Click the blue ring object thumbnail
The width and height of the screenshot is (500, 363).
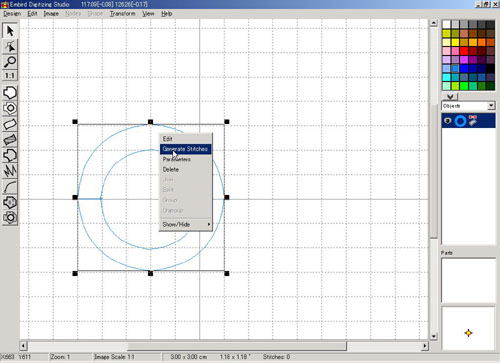(460, 121)
